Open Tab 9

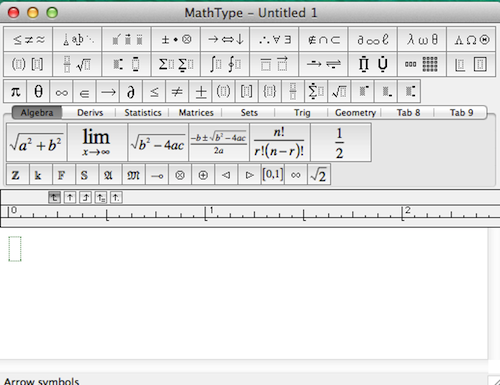pyautogui.click(x=461, y=113)
